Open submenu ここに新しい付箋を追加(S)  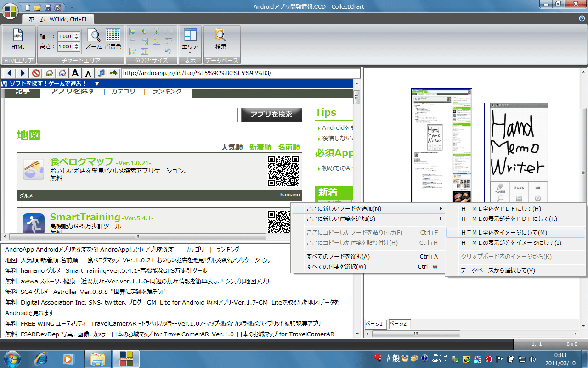[x=367, y=219]
